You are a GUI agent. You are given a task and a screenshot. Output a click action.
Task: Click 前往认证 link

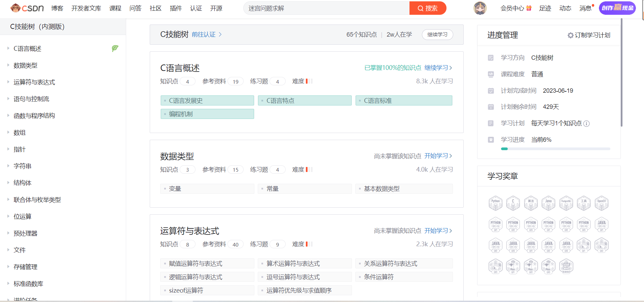[x=207, y=35]
